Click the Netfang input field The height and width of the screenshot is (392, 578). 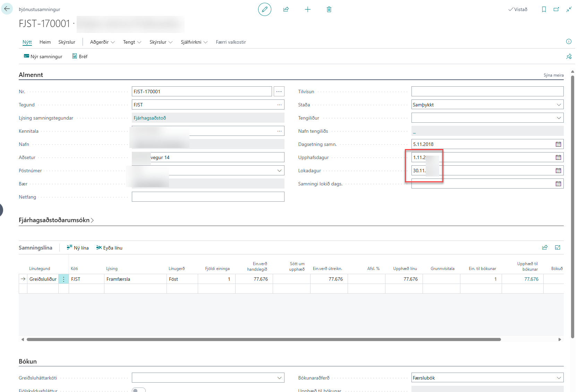pos(208,197)
